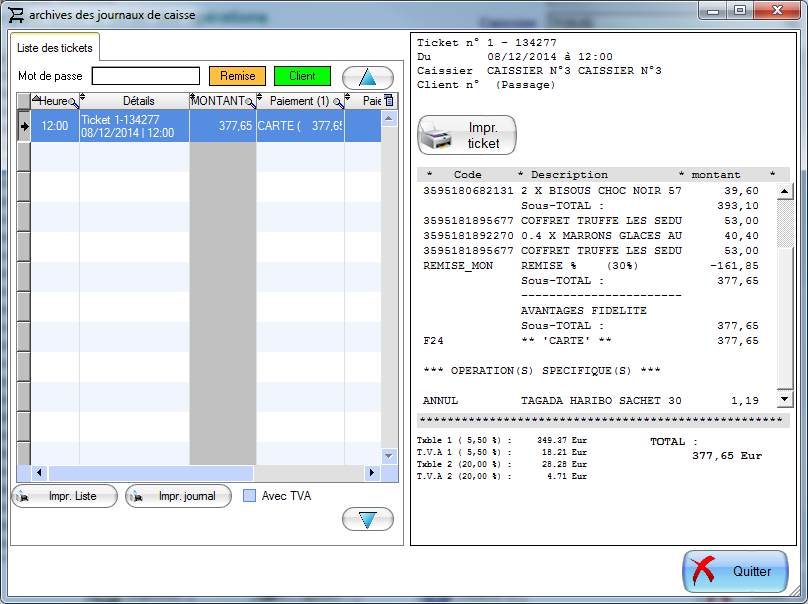The image size is (808, 604).
Task: Click into the Mot de passe field
Action: coord(146,76)
